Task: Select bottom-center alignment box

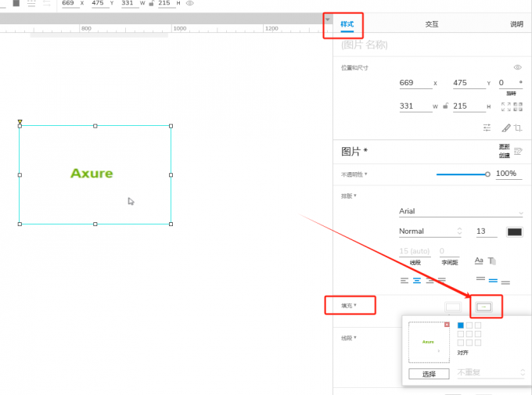Action: tap(469, 343)
